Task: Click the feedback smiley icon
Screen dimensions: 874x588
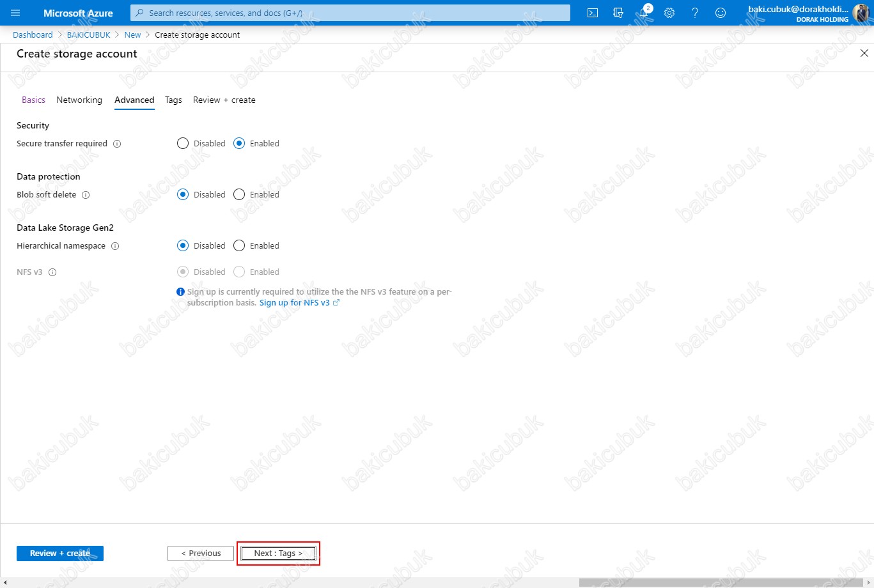Action: coord(721,13)
